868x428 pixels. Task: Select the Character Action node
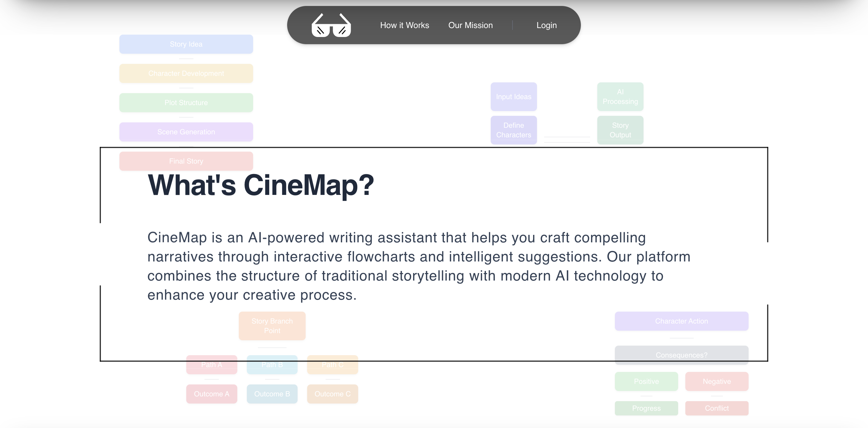pyautogui.click(x=681, y=321)
